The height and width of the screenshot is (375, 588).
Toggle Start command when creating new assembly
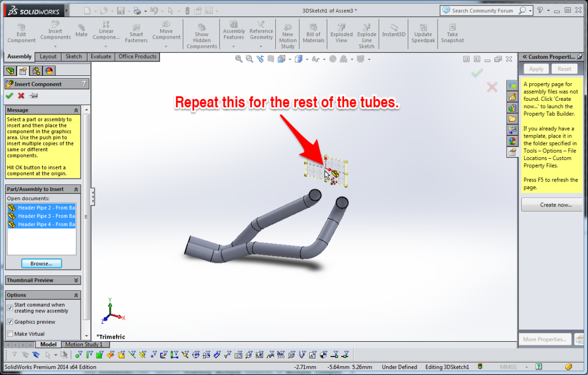coord(10,307)
